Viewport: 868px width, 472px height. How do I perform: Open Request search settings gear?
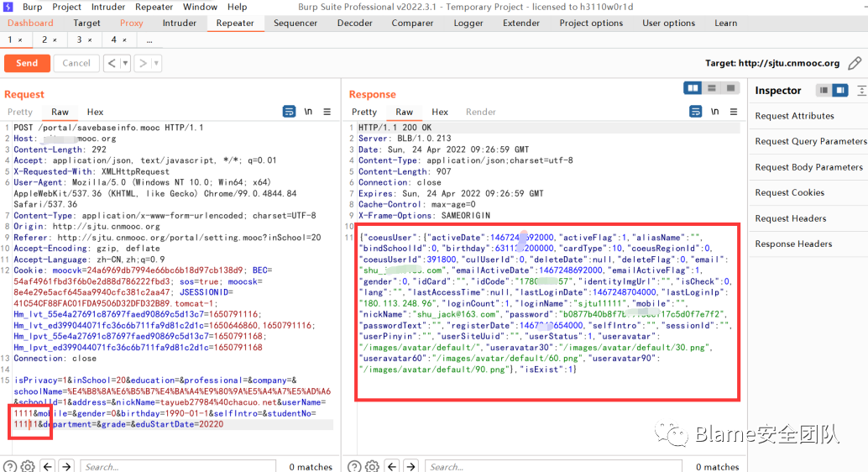pyautogui.click(x=28, y=466)
